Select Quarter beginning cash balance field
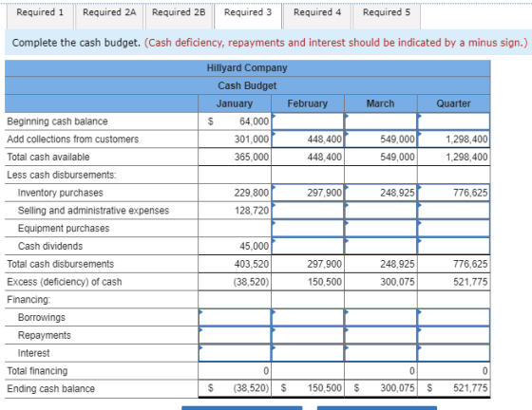The image size is (532, 410). point(454,121)
